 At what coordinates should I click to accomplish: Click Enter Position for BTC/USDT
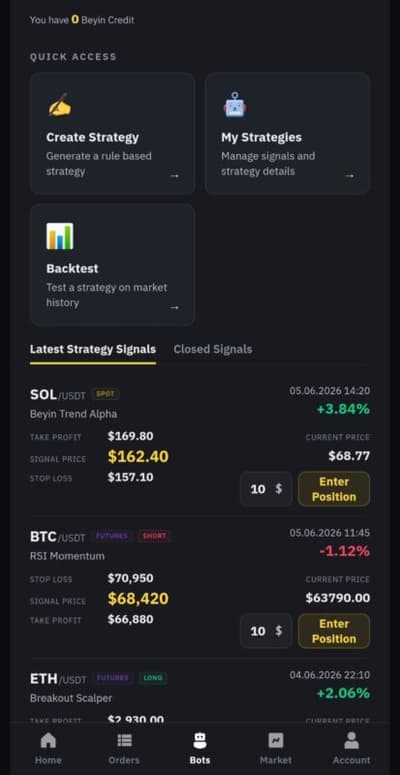[x=334, y=631]
